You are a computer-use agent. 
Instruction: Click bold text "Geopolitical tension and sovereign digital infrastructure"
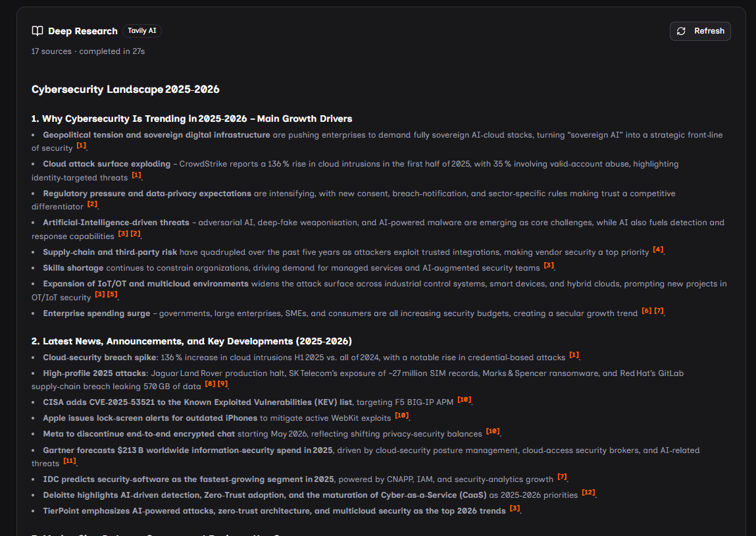(156, 135)
